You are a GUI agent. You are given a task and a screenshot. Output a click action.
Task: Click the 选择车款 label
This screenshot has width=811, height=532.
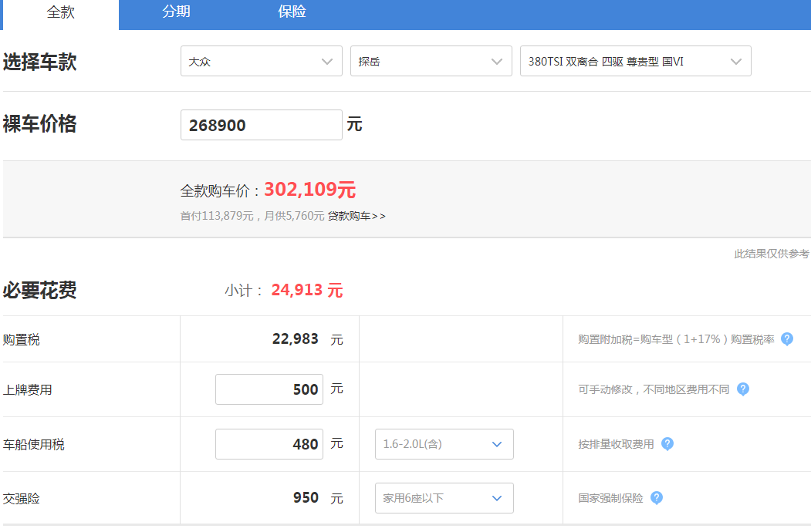pos(39,62)
